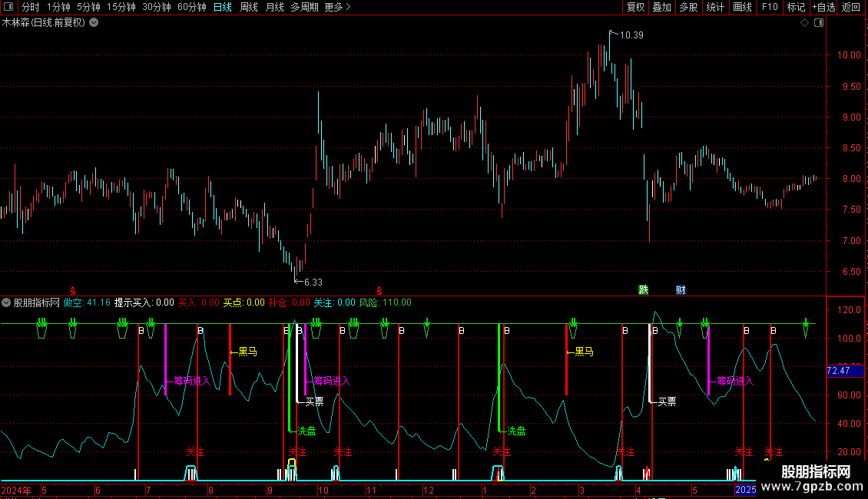The image size is (868, 499).
Task: Open F10 company information
Action: tap(770, 7)
